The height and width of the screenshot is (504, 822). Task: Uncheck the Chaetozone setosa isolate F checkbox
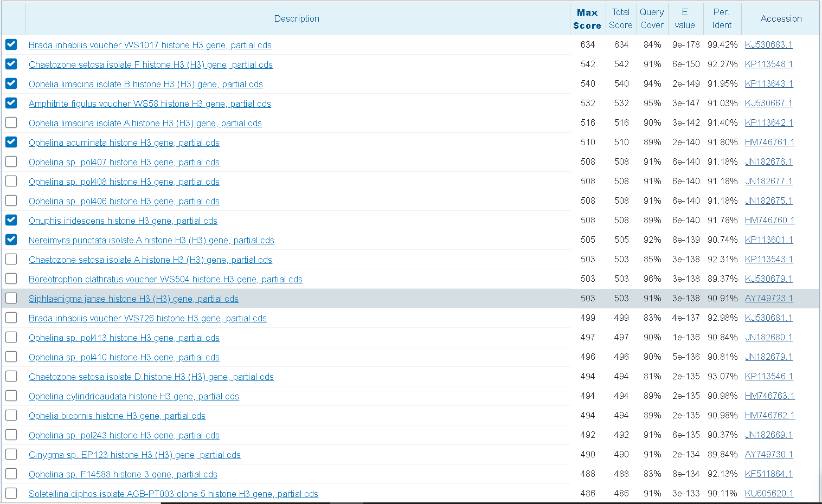tap(11, 64)
